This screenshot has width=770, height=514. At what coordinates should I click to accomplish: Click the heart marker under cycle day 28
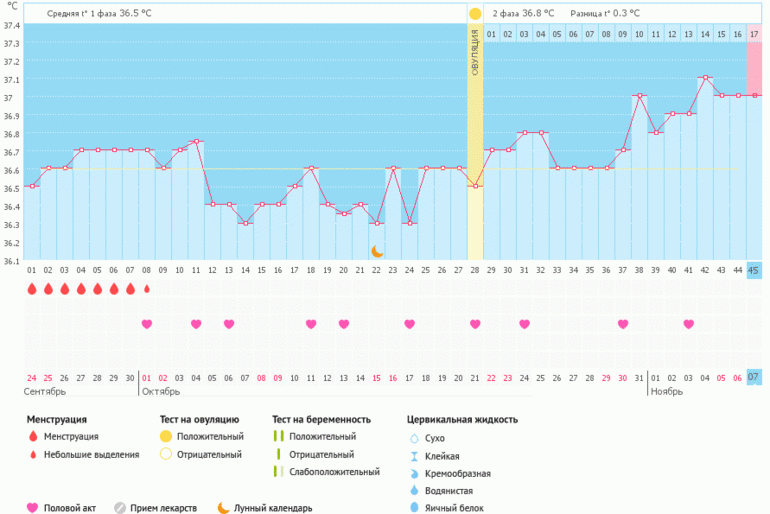tap(475, 324)
